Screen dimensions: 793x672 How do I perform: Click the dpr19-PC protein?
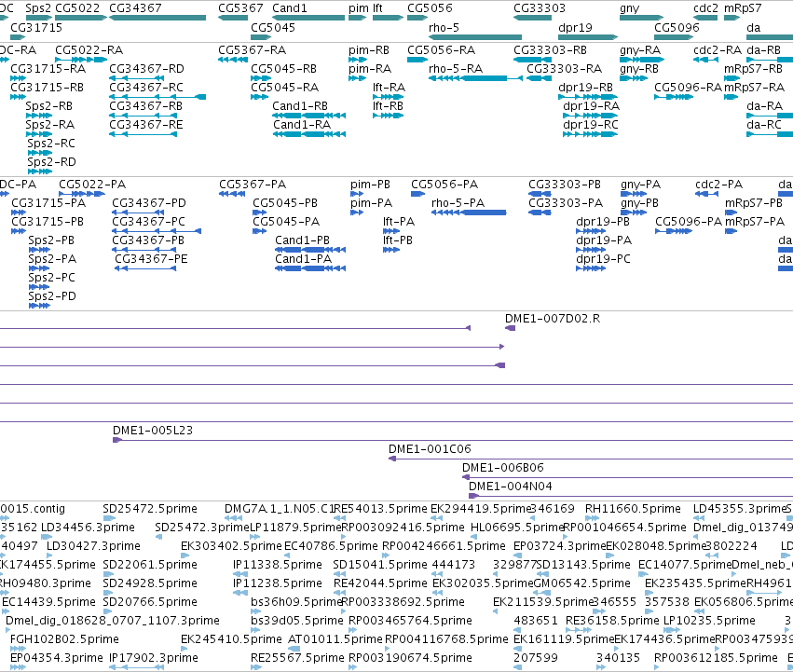[591, 268]
